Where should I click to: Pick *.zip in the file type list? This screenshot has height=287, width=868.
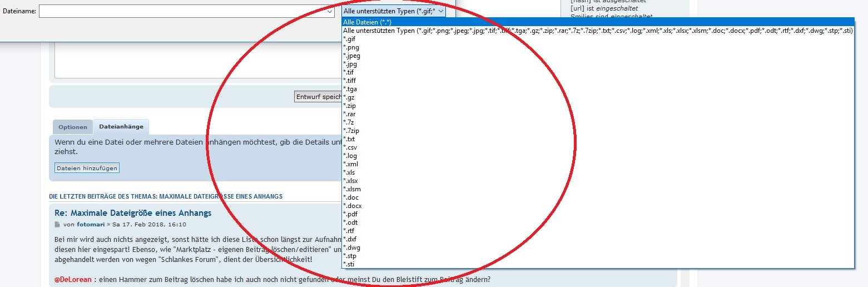coord(350,106)
